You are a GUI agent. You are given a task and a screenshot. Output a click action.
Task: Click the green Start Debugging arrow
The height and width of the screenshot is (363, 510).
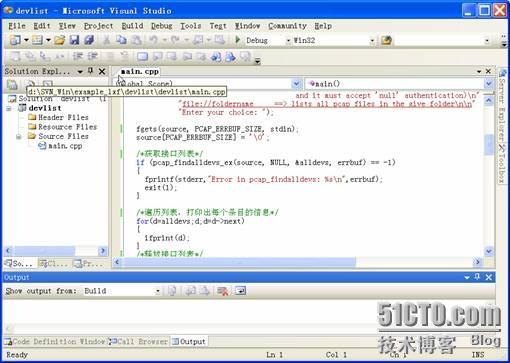pos(238,40)
